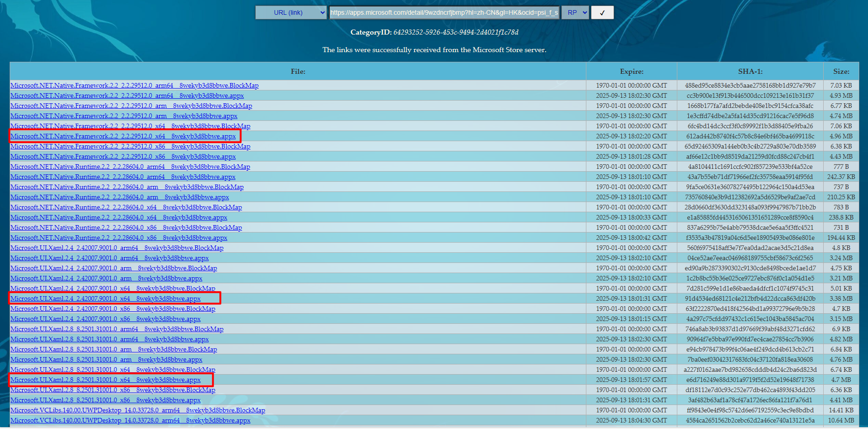This screenshot has width=868, height=429.
Task: Select SHA-1 hash starting with 91d4534ed
Action: coord(750,298)
